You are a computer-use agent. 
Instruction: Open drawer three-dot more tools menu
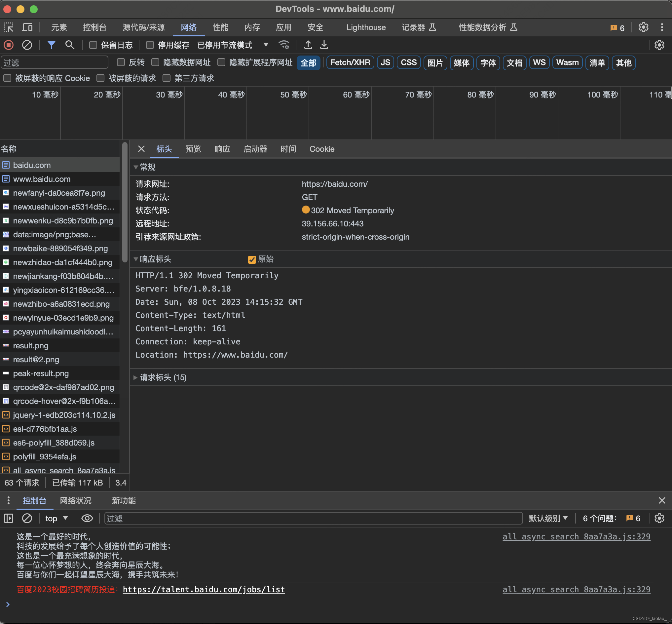(x=9, y=500)
